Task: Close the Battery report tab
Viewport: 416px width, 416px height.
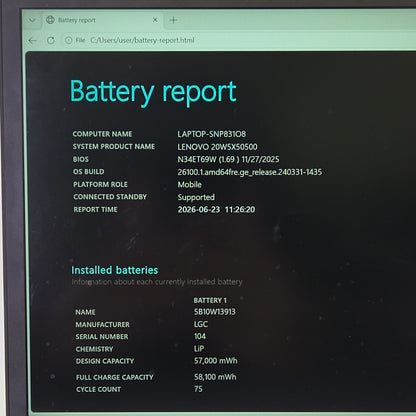Action: point(155,20)
